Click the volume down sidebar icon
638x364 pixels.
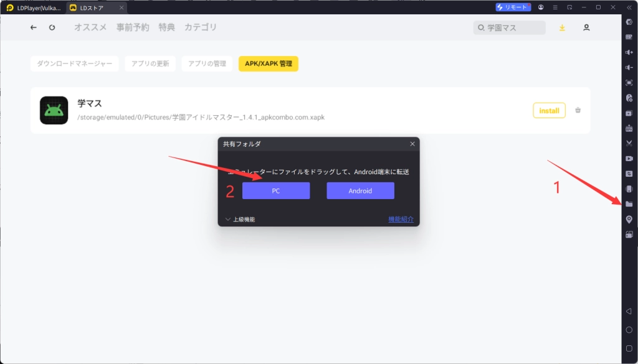point(629,67)
